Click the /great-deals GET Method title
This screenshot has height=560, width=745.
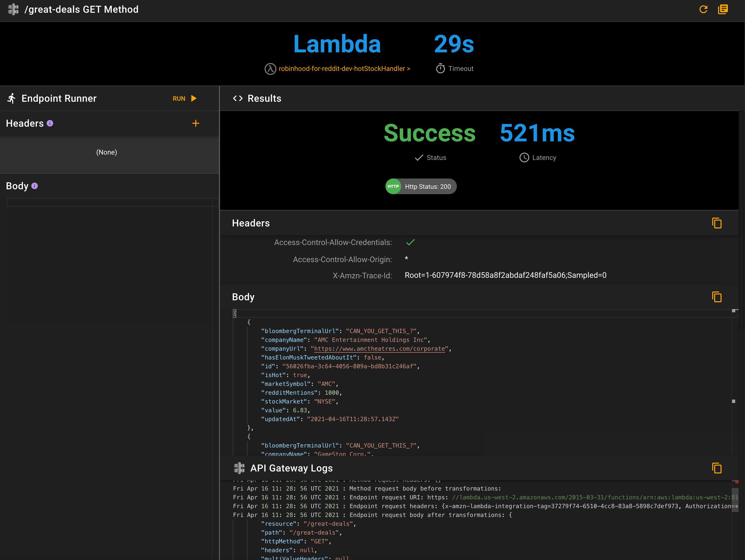(x=81, y=10)
